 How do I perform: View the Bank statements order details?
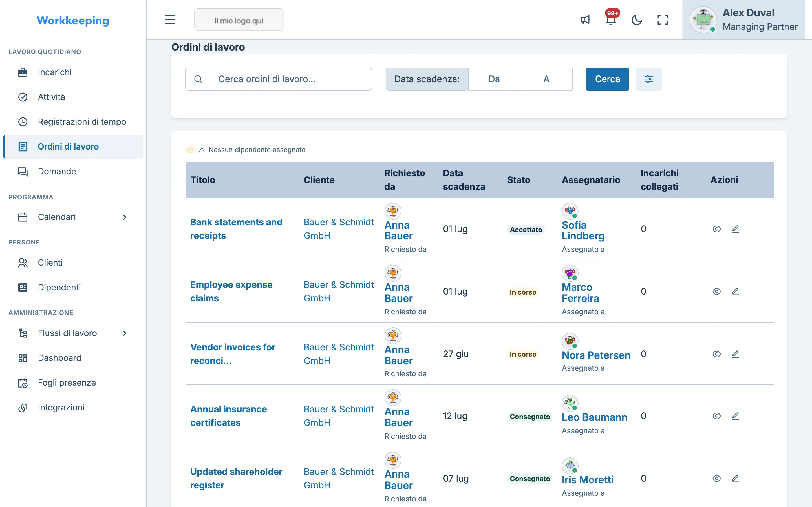[x=716, y=229]
